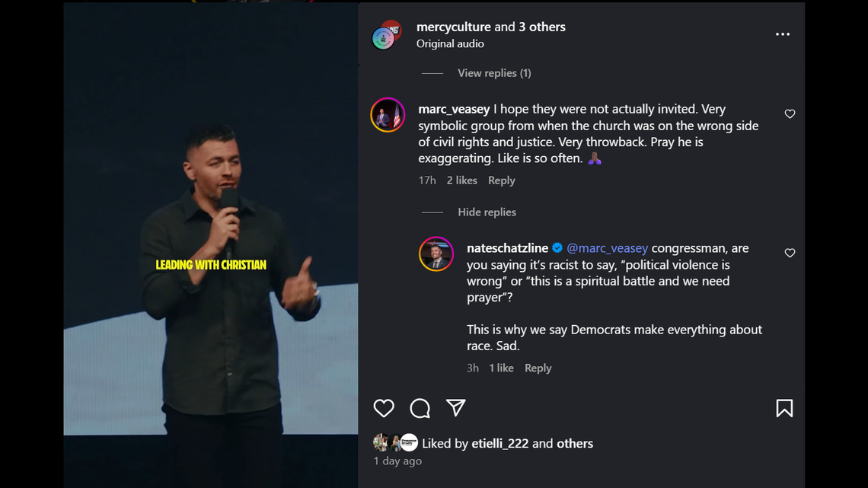
Task: View who liked via the 2 likes link
Action: pyautogui.click(x=461, y=180)
